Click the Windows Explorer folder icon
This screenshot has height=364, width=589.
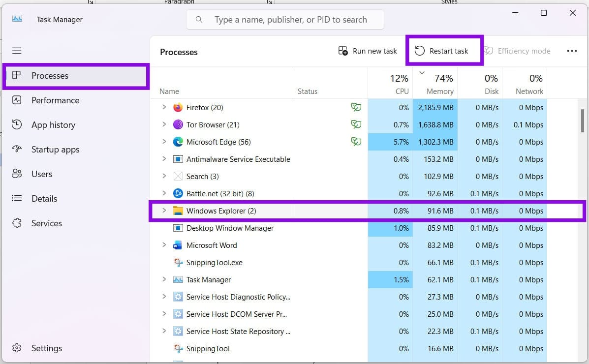(178, 211)
